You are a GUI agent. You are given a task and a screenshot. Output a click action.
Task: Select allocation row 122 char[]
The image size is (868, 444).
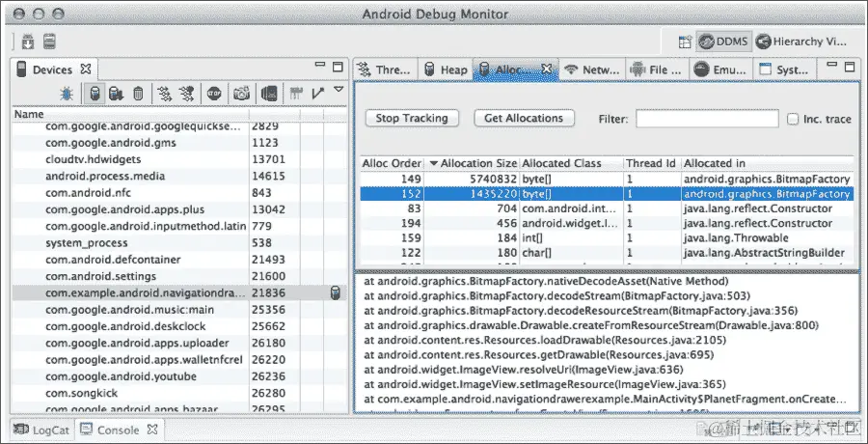click(x=607, y=253)
